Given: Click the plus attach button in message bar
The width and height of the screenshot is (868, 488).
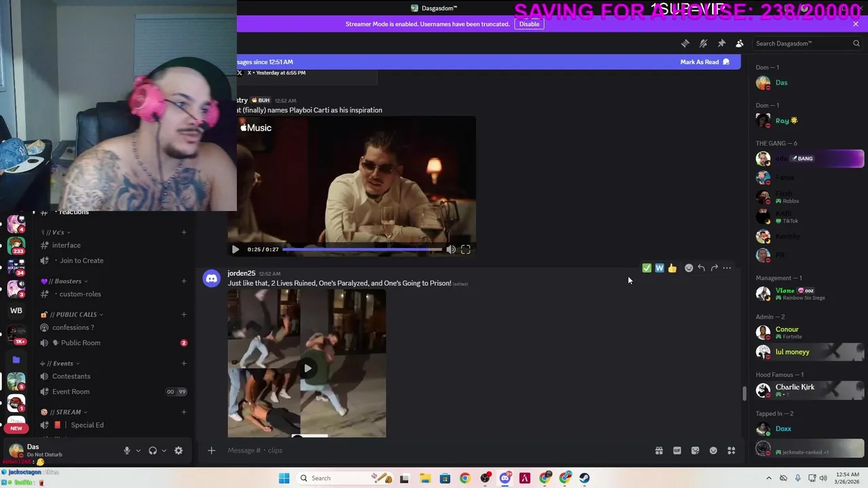Looking at the screenshot, I should [211, 450].
